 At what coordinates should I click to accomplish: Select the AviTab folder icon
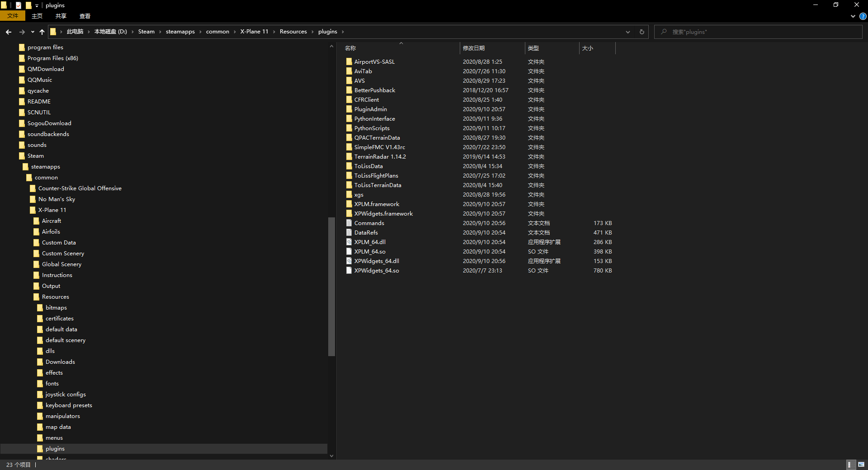pos(349,71)
